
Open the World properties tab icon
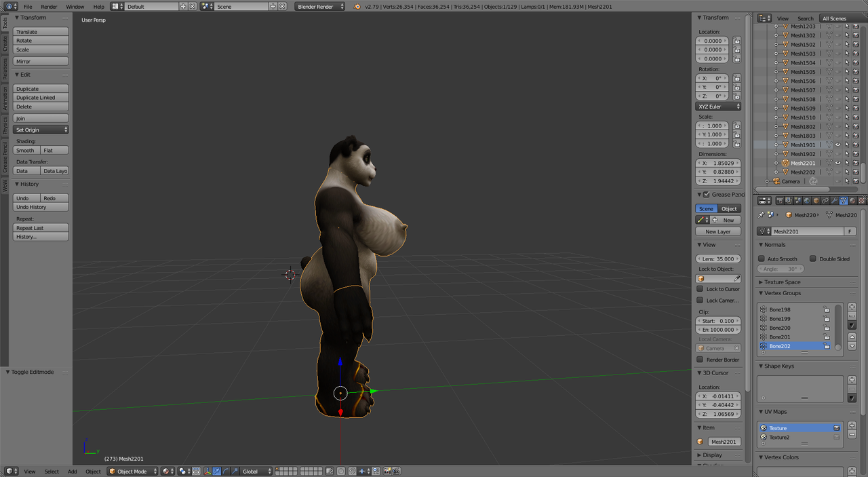807,201
